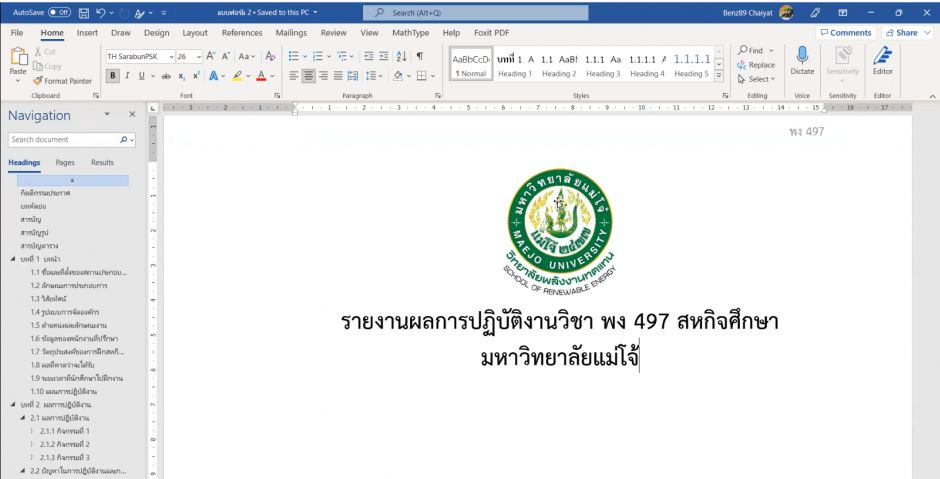The image size is (940, 479).
Task: Click Replace in Editing group
Action: pos(757,65)
